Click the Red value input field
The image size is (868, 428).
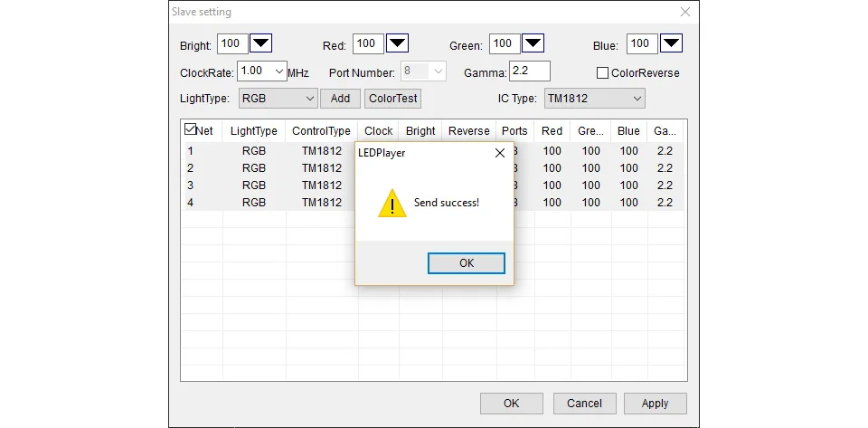pyautogui.click(x=368, y=43)
